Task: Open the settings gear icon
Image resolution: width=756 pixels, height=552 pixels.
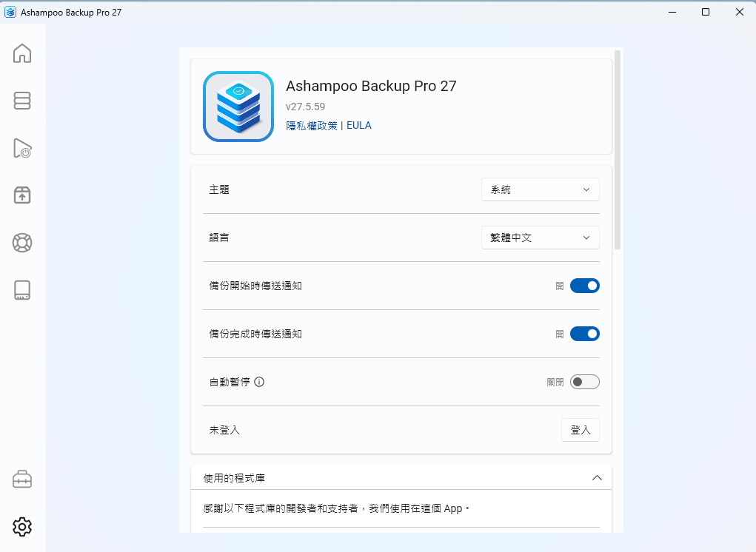Action: [x=22, y=527]
